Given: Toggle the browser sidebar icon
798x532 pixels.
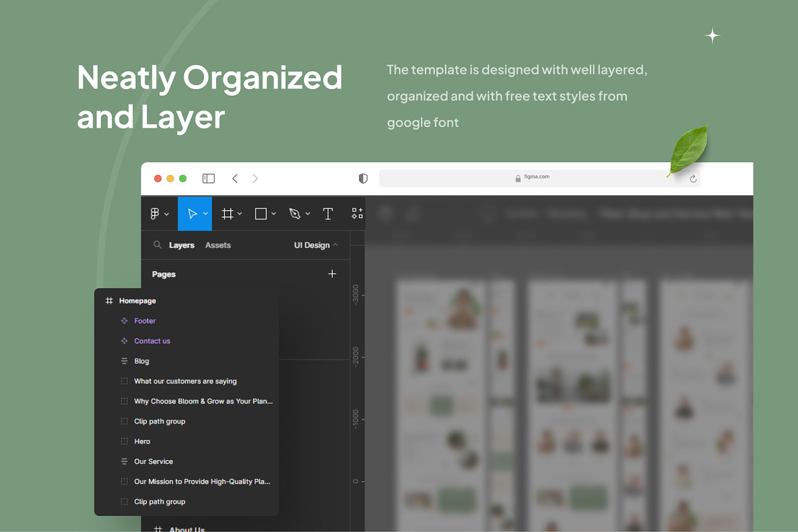Looking at the screenshot, I should pyautogui.click(x=209, y=178).
